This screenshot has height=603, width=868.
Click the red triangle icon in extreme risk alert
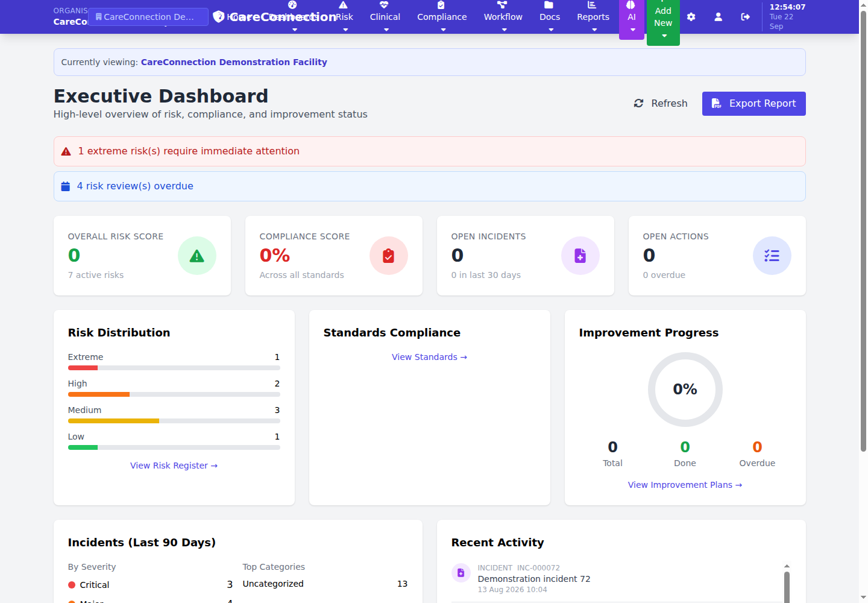point(66,151)
